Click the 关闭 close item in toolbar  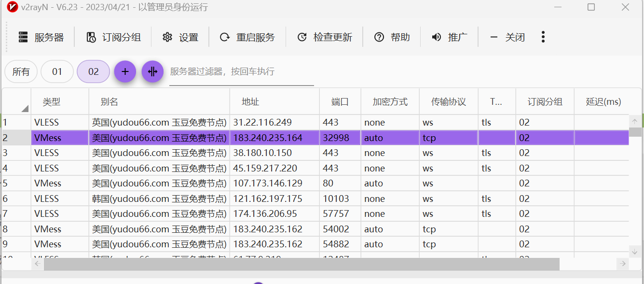coord(507,37)
